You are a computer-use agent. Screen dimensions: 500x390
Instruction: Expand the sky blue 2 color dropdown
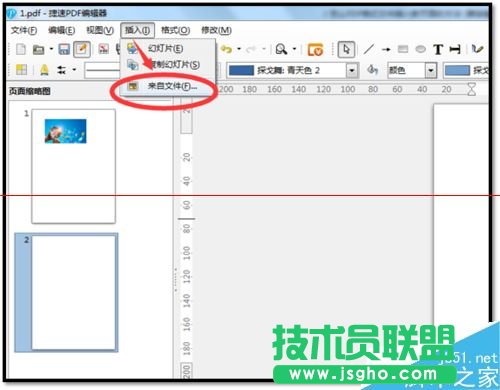352,70
